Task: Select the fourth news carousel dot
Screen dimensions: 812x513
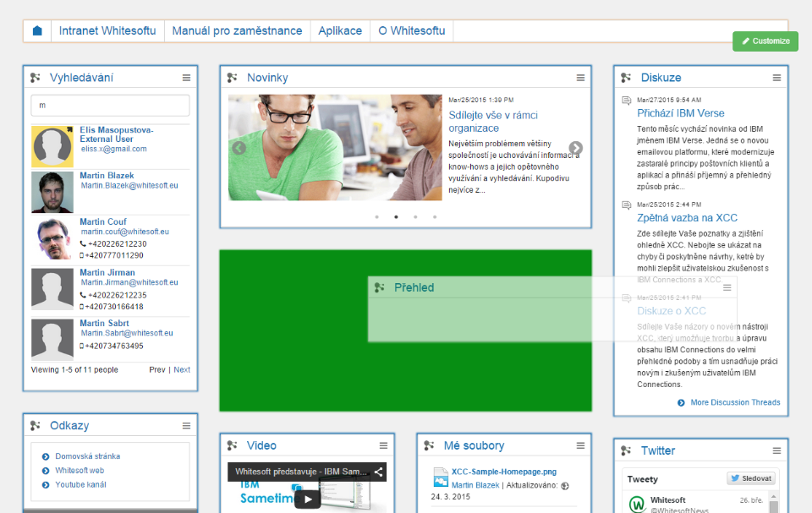Action: pyautogui.click(x=435, y=217)
